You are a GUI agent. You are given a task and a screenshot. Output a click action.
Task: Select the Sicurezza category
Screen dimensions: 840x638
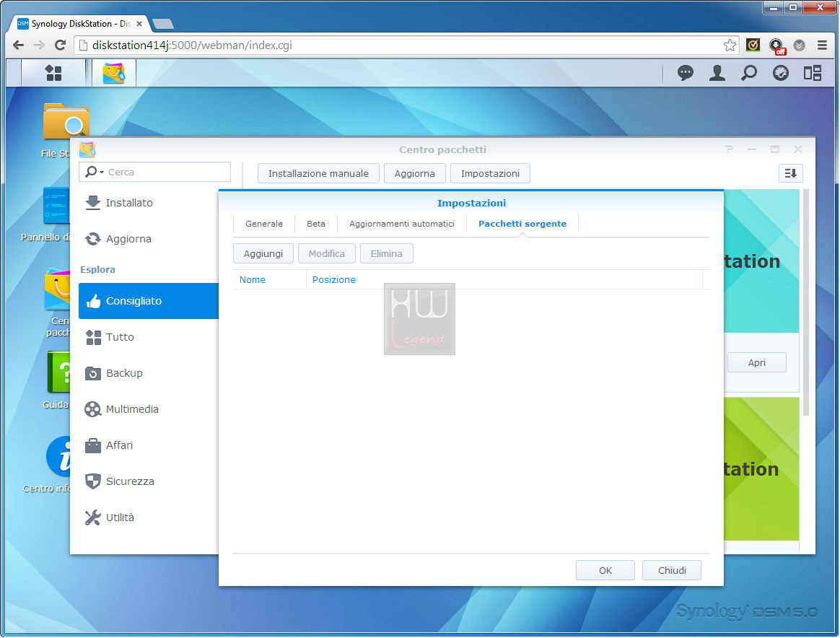149,481
